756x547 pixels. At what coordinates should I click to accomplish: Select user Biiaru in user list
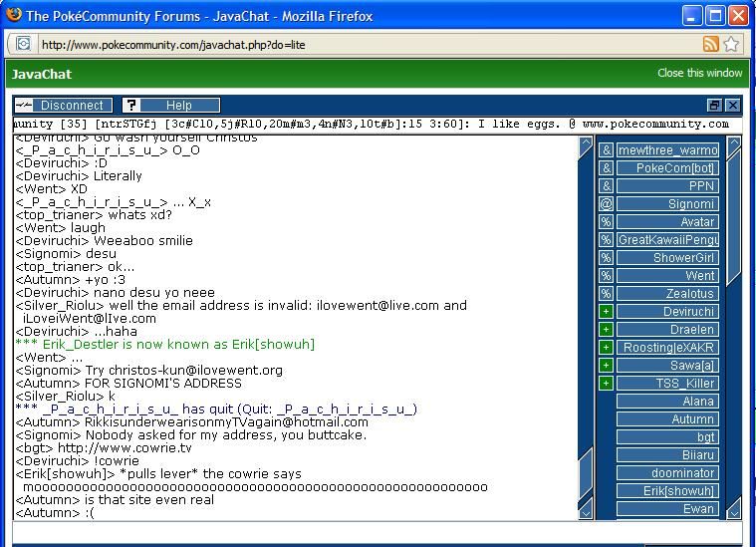point(667,455)
